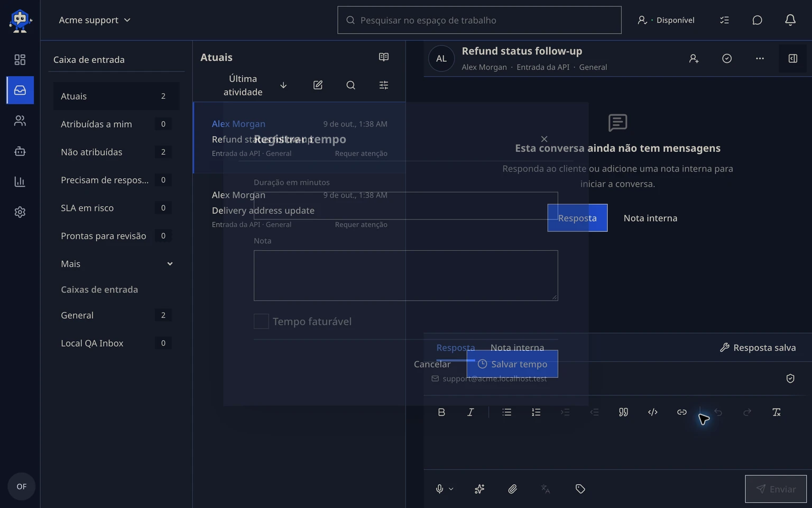Open the reports bar chart icon

pos(20,182)
